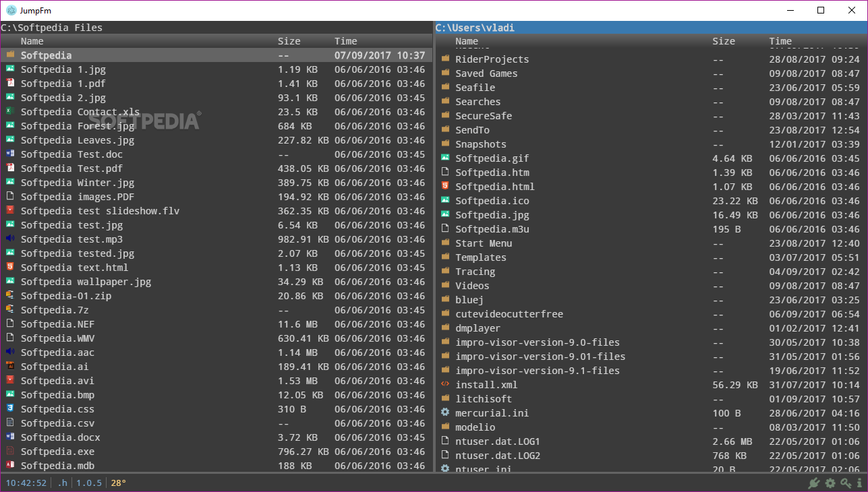The image size is (868, 492).
Task: Click the speaker icon beside Softpedia.aac
Action: point(10,352)
